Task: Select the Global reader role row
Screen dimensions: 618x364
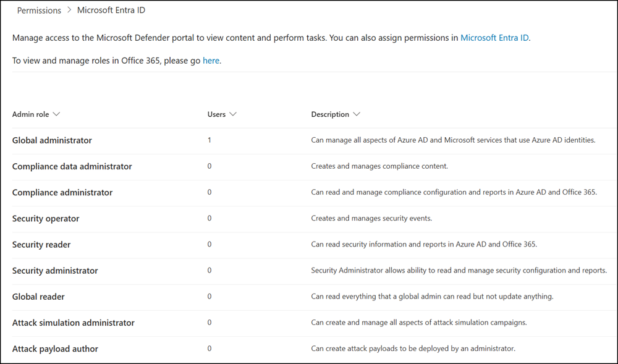Action: pyautogui.click(x=40, y=297)
